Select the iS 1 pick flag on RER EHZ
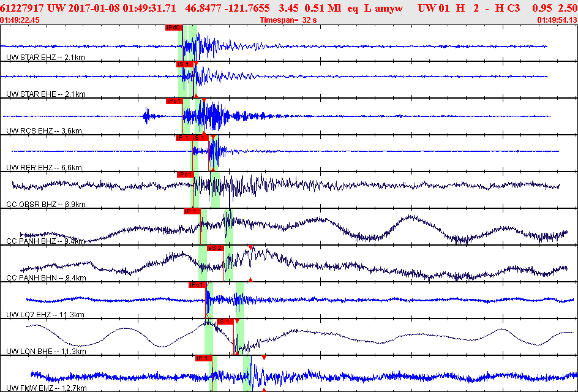Viewport: 578px width, 392px height. 201,138
